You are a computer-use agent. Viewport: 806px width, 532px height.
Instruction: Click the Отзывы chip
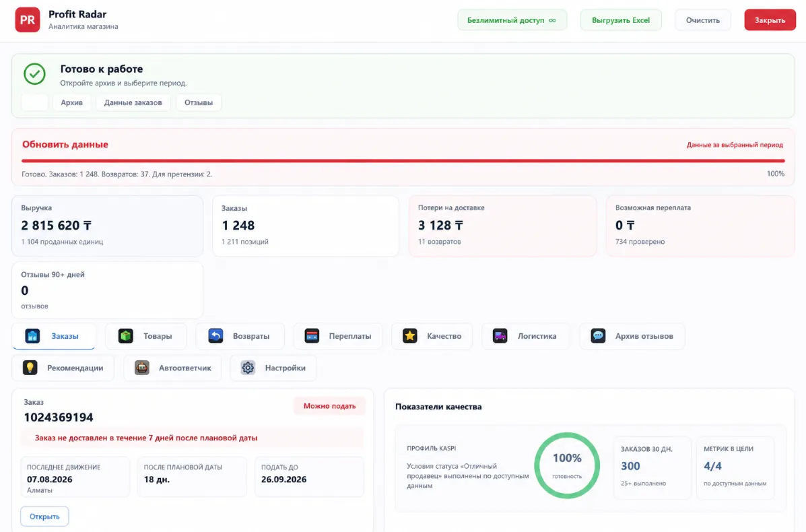click(x=199, y=102)
